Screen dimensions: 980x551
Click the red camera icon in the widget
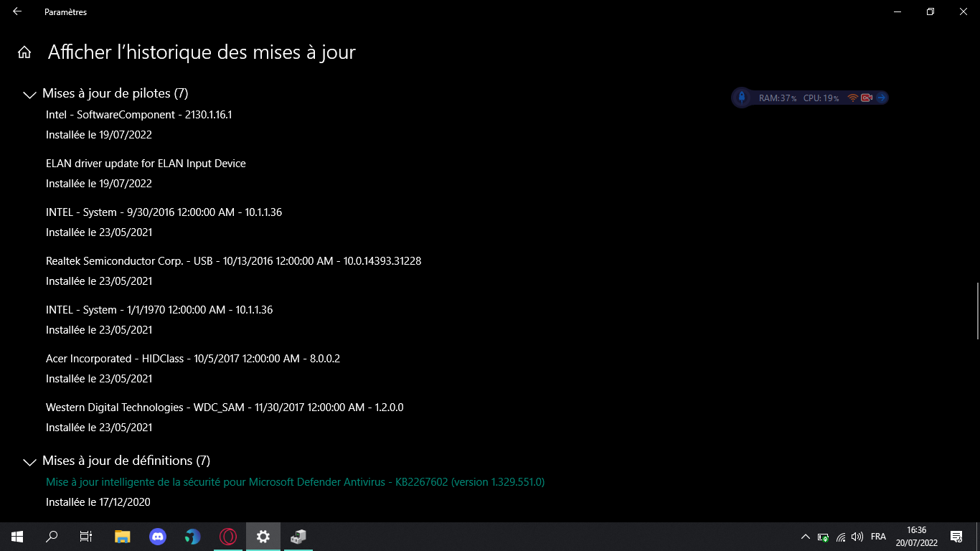pyautogui.click(x=867, y=98)
